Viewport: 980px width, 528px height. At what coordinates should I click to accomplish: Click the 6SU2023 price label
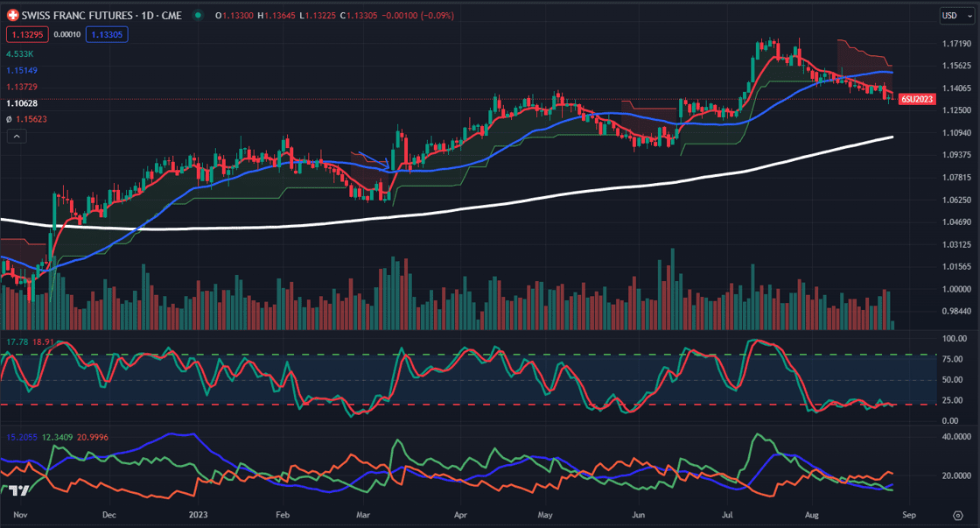click(917, 99)
